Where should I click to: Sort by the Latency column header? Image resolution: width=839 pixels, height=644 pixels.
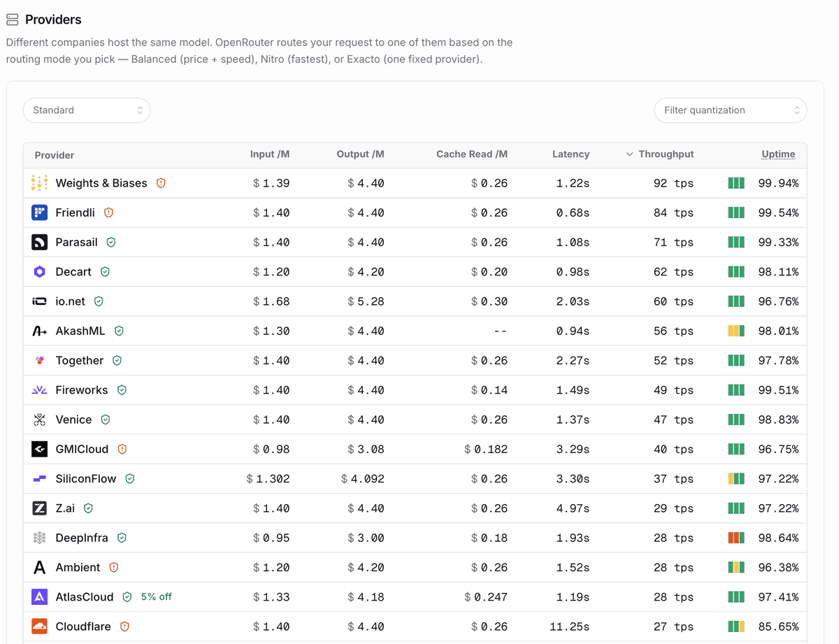tap(571, 154)
